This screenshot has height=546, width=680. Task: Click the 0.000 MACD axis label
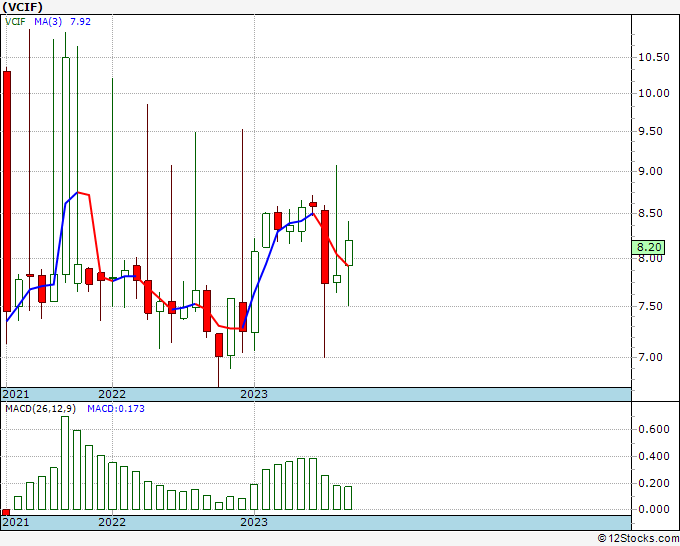tap(653, 510)
